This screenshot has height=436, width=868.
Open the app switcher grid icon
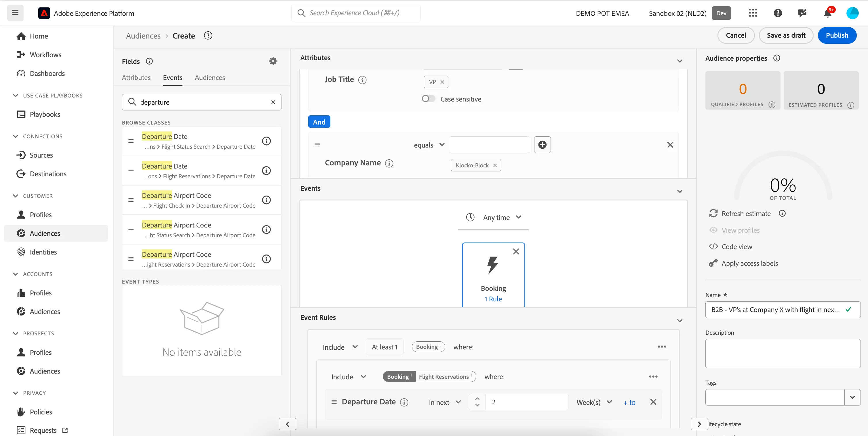[x=753, y=13]
